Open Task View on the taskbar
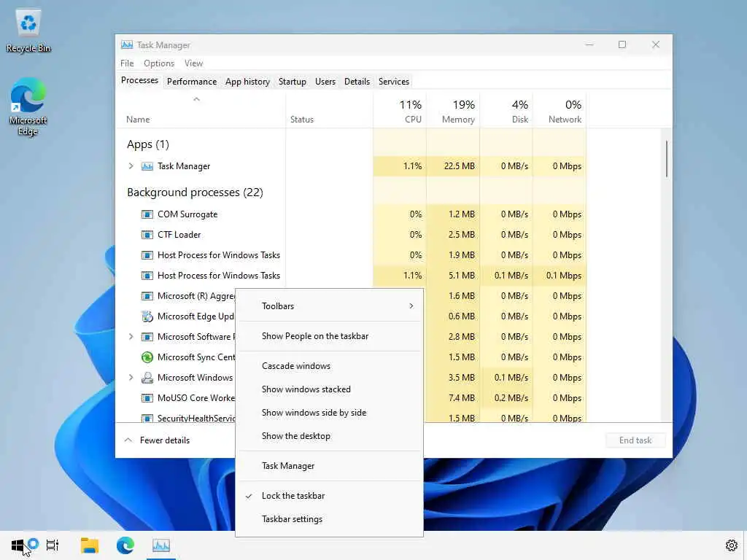The height and width of the screenshot is (560, 747). pyautogui.click(x=53, y=545)
